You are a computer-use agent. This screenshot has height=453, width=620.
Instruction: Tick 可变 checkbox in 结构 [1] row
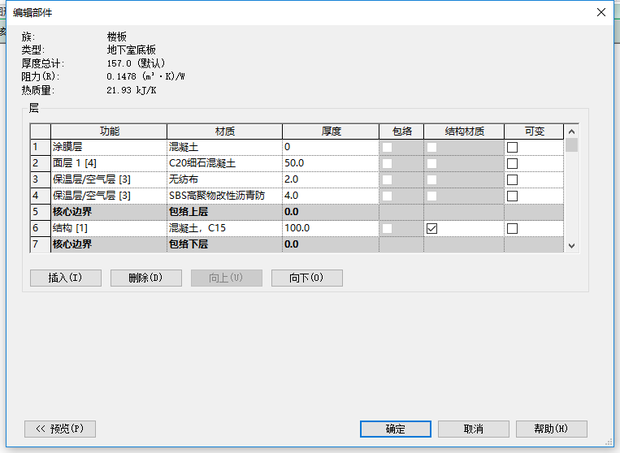pyautogui.click(x=513, y=229)
